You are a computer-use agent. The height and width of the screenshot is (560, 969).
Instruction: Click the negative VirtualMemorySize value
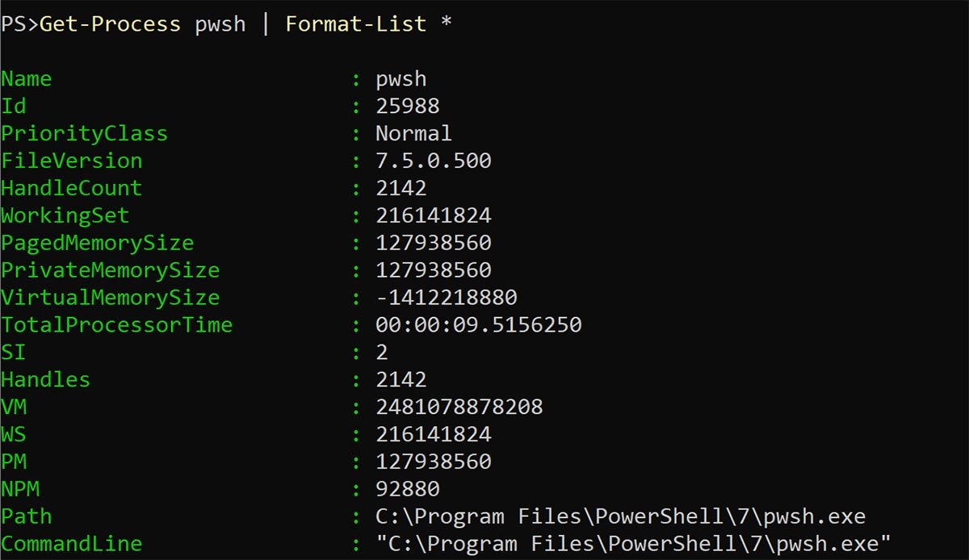point(446,298)
